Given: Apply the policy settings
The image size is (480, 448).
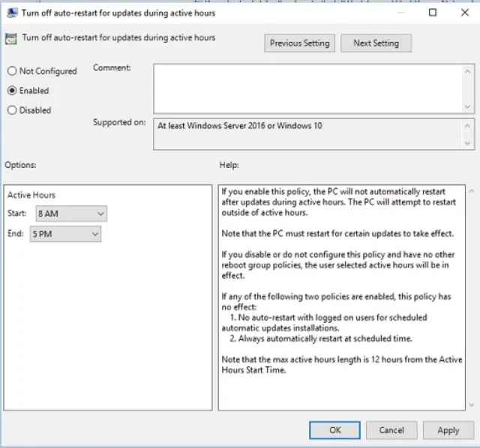Looking at the screenshot, I should point(448,430).
